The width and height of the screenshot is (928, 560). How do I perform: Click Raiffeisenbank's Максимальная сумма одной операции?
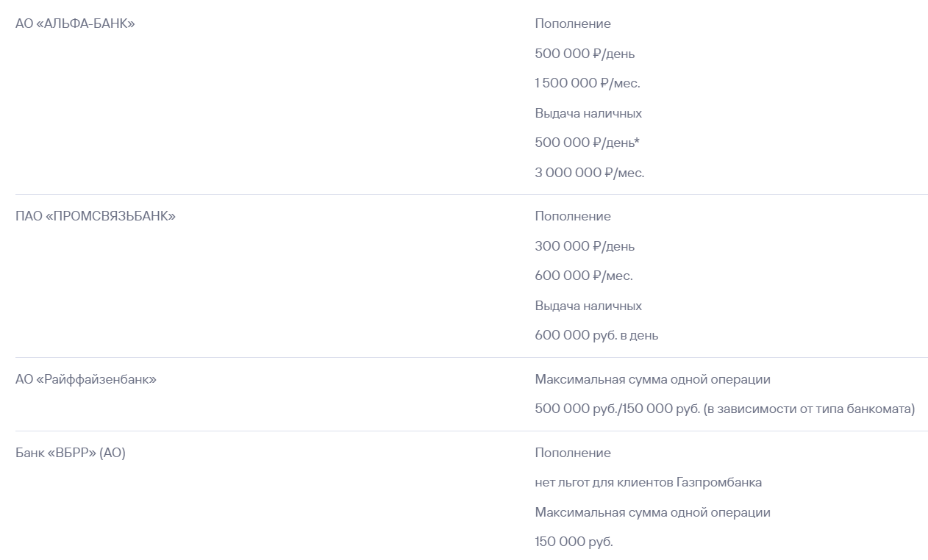tap(653, 379)
